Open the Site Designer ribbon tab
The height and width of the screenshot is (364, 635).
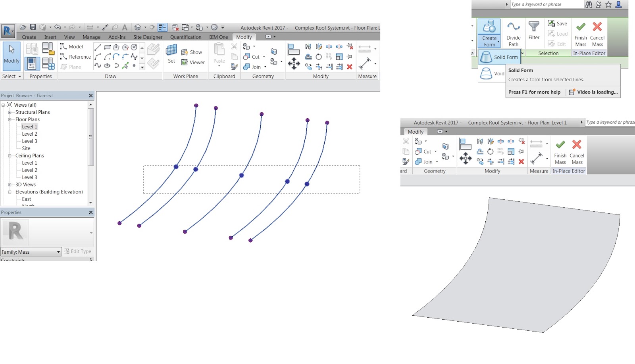[x=148, y=37]
